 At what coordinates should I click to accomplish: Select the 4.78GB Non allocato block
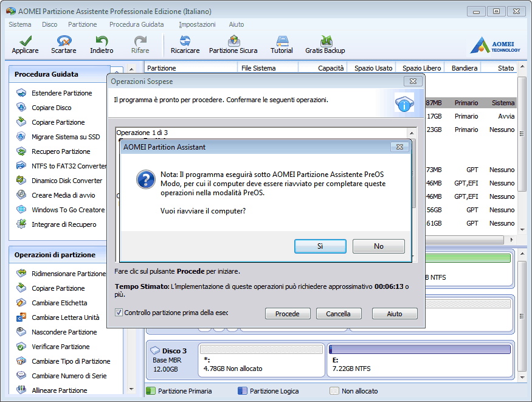coord(261,360)
